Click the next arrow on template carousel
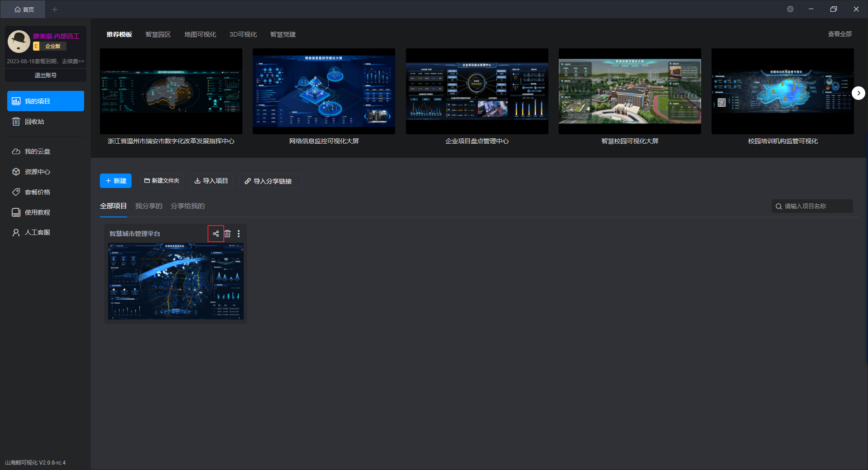The image size is (868, 470). [x=858, y=93]
